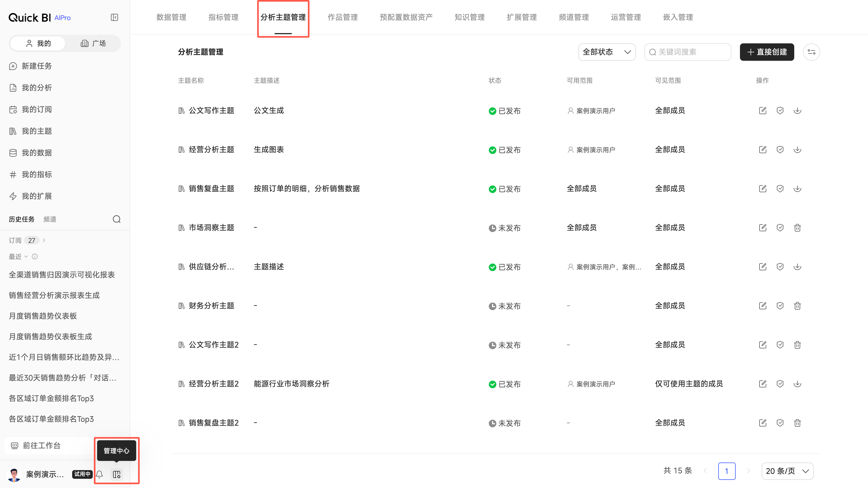Switch to the 频道 tab in sidebar
Image resolution: width=868 pixels, height=488 pixels.
(x=50, y=219)
